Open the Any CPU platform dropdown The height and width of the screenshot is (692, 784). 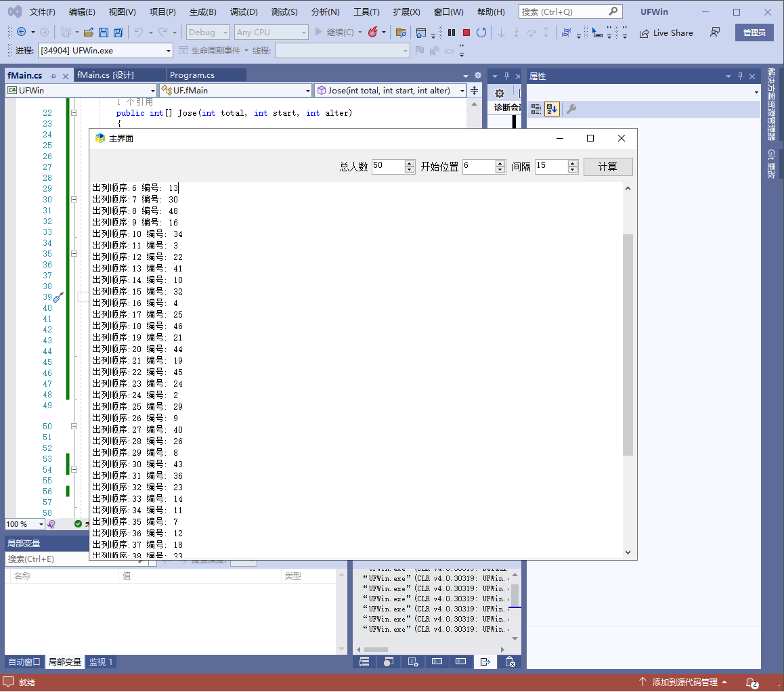271,33
